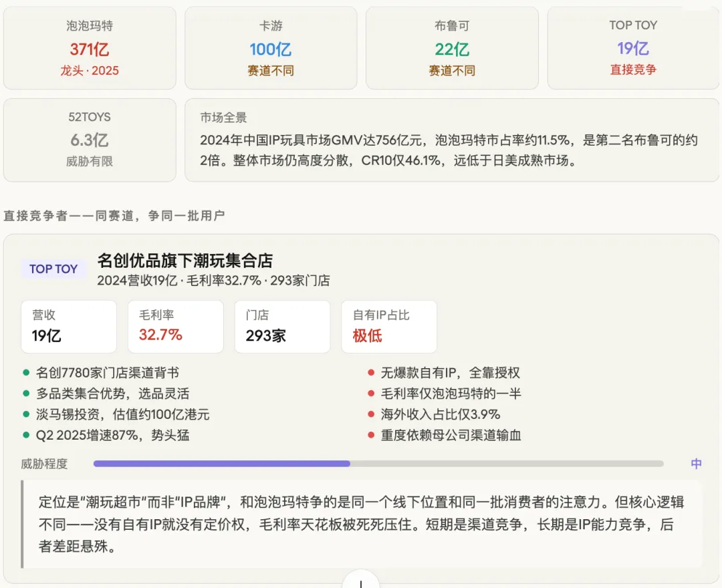Click the 直接竞争者 section heading
The height and width of the screenshot is (588, 722).
114,215
